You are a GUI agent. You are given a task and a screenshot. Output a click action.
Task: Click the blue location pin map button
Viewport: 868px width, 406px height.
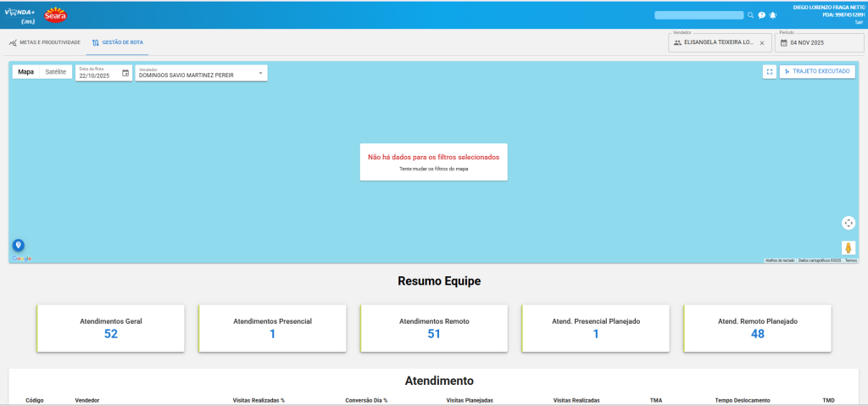[19, 245]
